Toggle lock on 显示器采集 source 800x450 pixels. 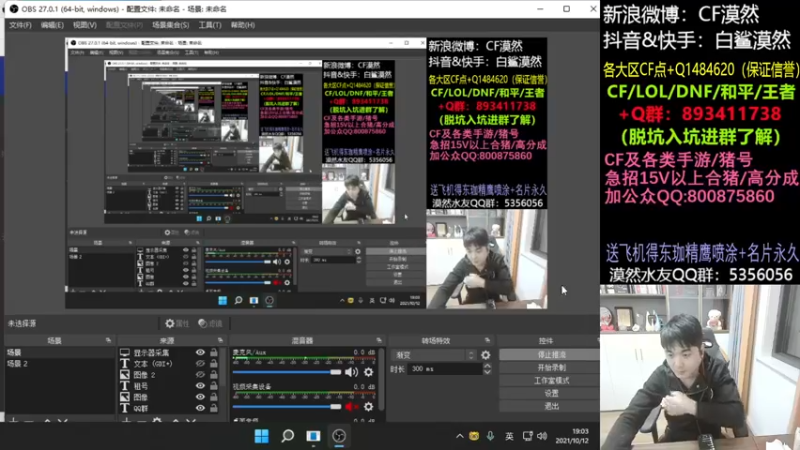pos(214,353)
